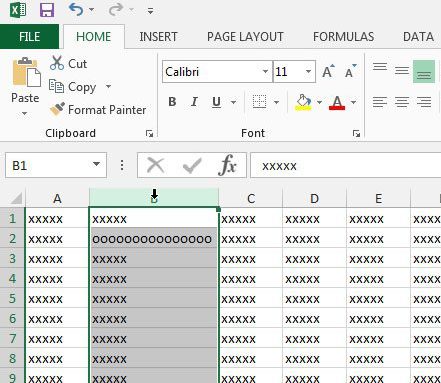The width and height of the screenshot is (441, 383).
Task: Open Insert Function fx button
Action: pos(228,165)
